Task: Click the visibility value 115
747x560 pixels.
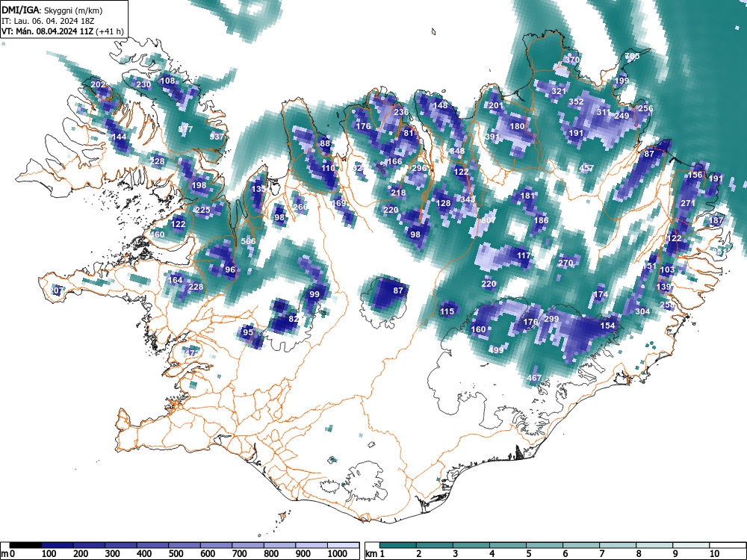Action: [x=447, y=311]
